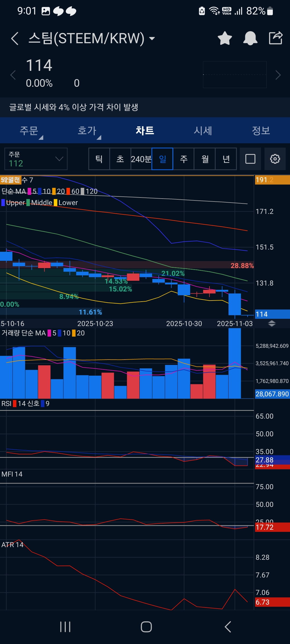Tap the 11.61% level label
Screen dimensions: 290x644
click(90, 312)
